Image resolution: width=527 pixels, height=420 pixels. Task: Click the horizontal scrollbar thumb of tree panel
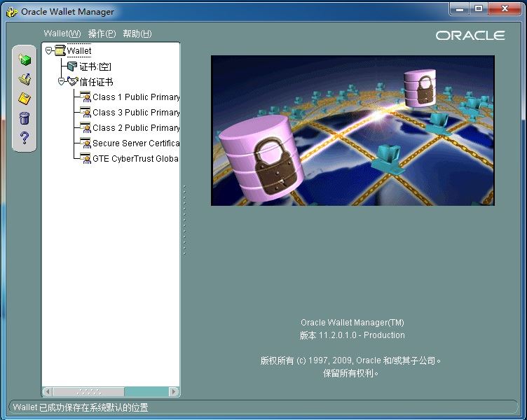coord(88,391)
